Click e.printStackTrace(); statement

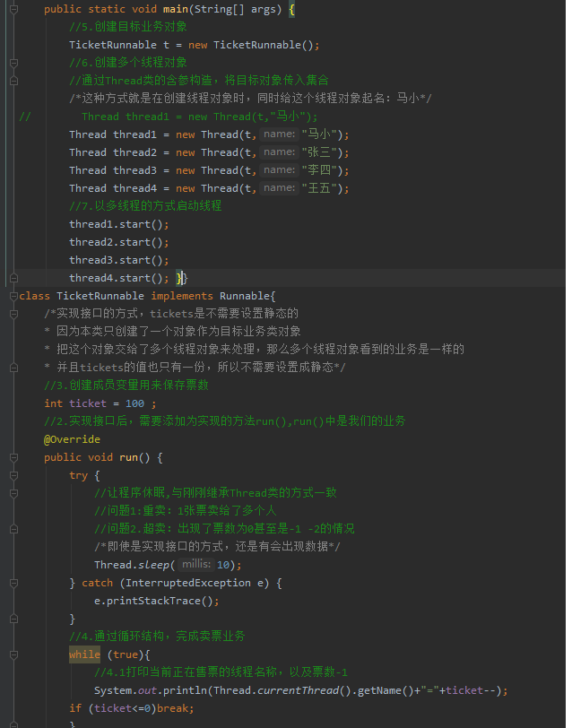click(157, 601)
